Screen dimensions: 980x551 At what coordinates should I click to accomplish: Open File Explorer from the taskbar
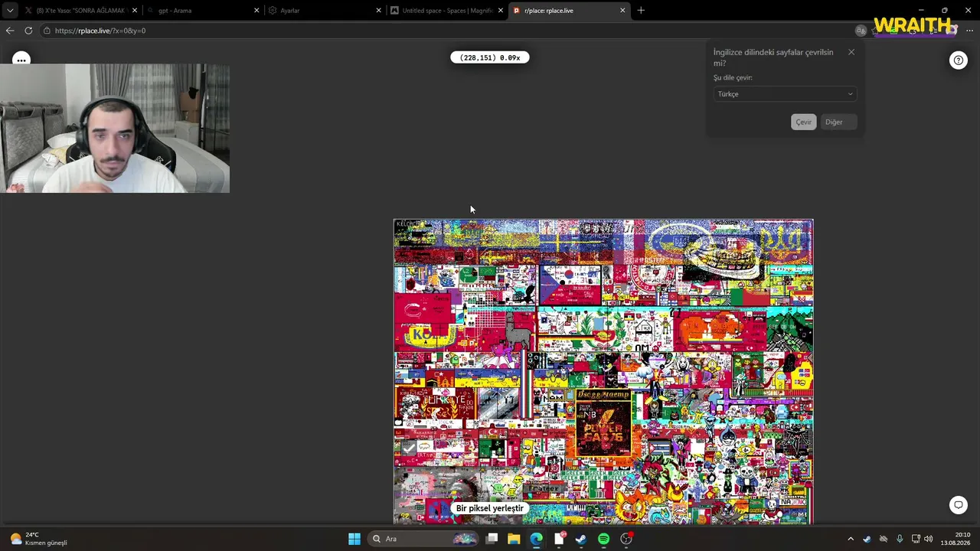click(514, 539)
